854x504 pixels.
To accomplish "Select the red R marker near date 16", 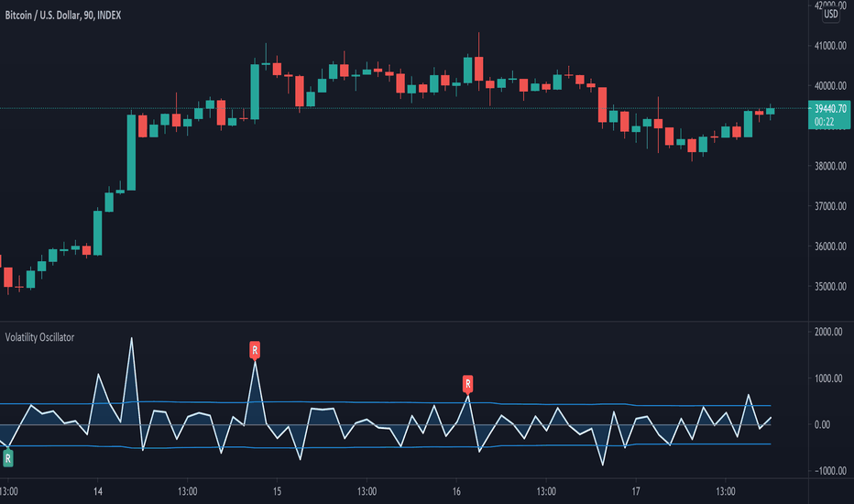I will tap(467, 384).
